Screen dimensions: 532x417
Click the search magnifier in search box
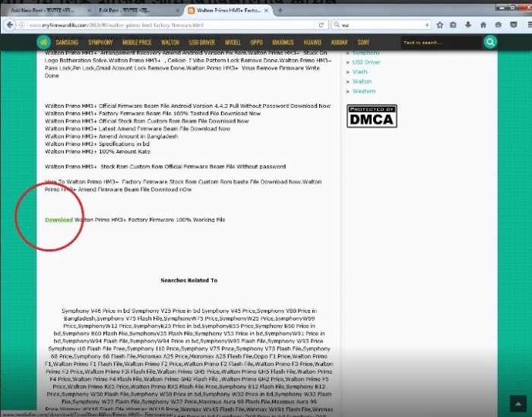(x=337, y=25)
